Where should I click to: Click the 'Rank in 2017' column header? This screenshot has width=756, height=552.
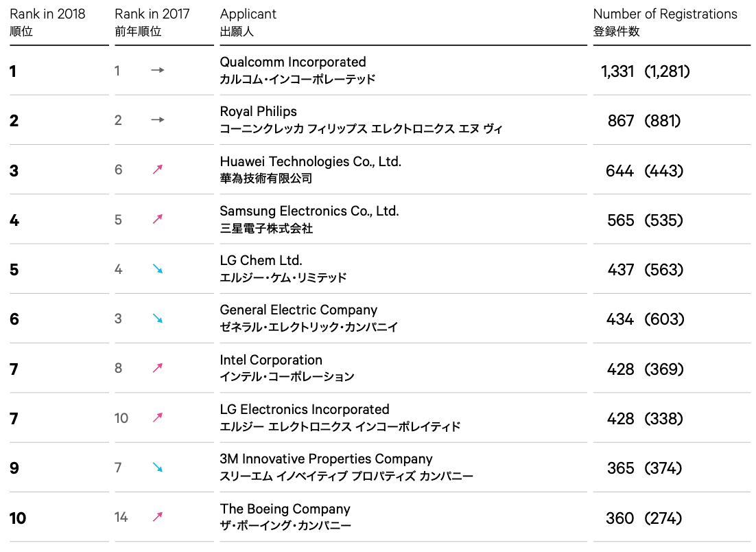[x=152, y=14]
